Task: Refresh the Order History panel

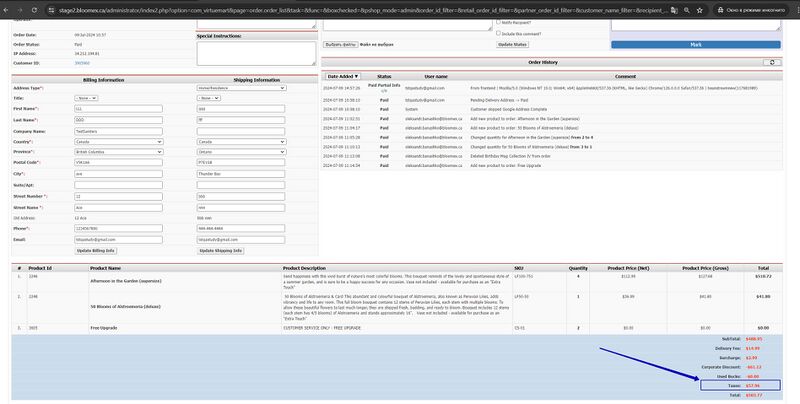Action: (x=772, y=62)
